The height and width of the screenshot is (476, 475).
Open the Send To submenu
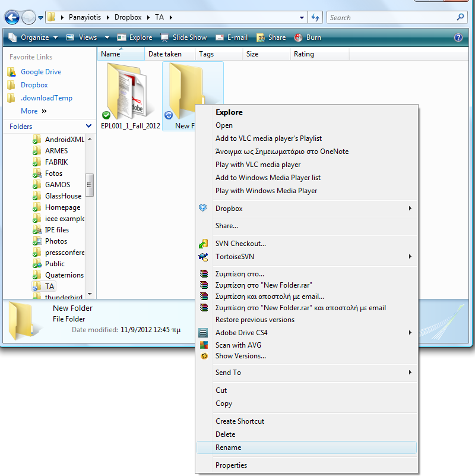306,373
